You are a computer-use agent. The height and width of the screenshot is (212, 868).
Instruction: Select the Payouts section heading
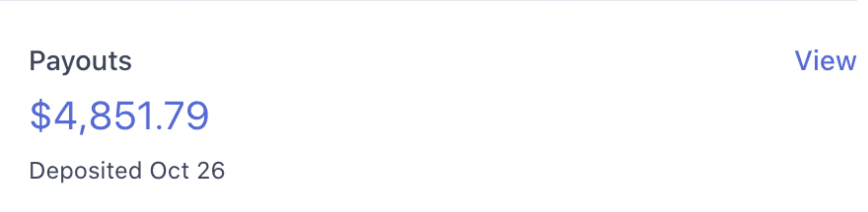(81, 61)
